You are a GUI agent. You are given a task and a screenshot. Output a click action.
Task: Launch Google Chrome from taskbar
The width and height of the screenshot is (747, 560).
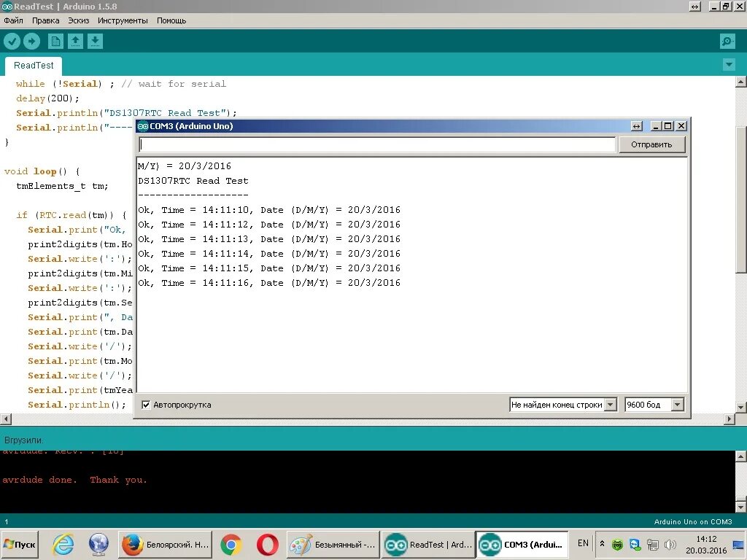coord(231,544)
